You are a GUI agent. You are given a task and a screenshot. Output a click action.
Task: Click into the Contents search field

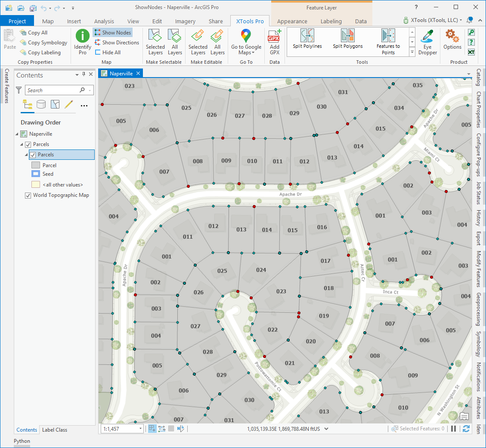tap(52, 90)
